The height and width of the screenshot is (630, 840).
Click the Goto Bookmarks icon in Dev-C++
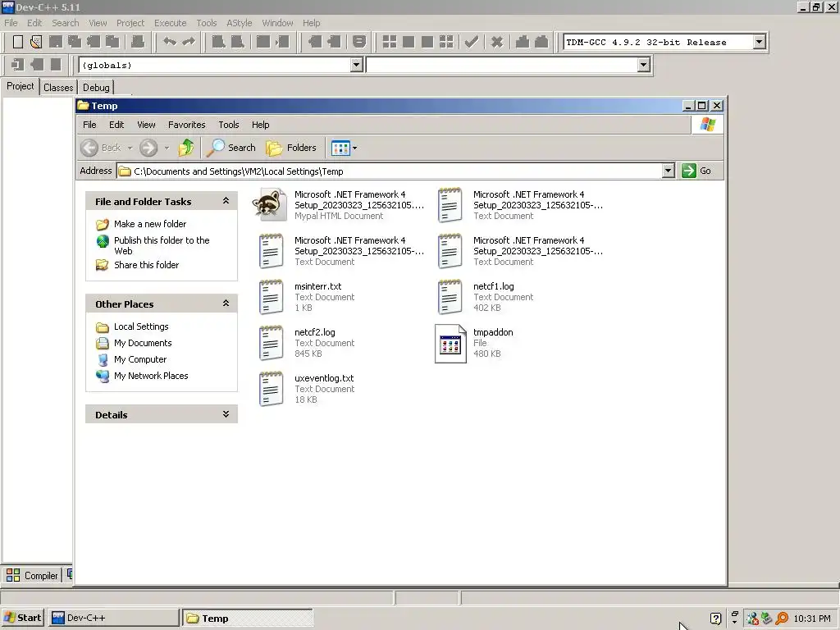click(x=56, y=65)
